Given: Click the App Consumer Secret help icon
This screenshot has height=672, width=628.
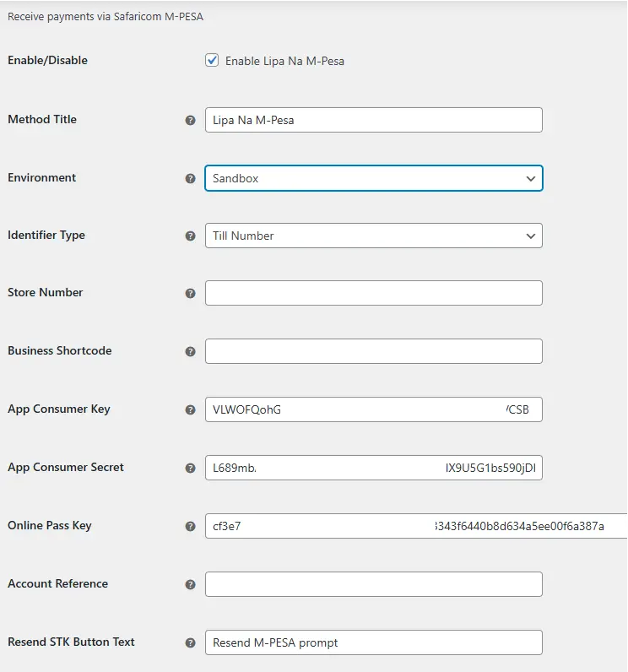Looking at the screenshot, I should click(190, 469).
